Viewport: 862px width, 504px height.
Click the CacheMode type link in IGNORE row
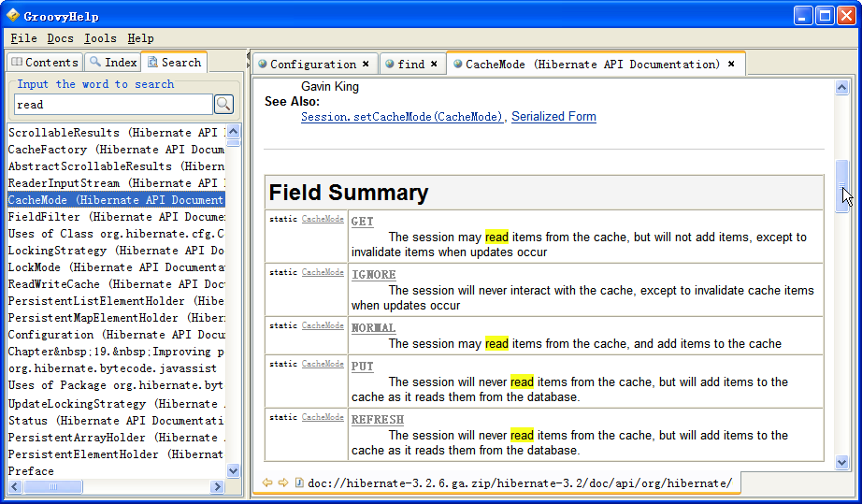tap(323, 272)
